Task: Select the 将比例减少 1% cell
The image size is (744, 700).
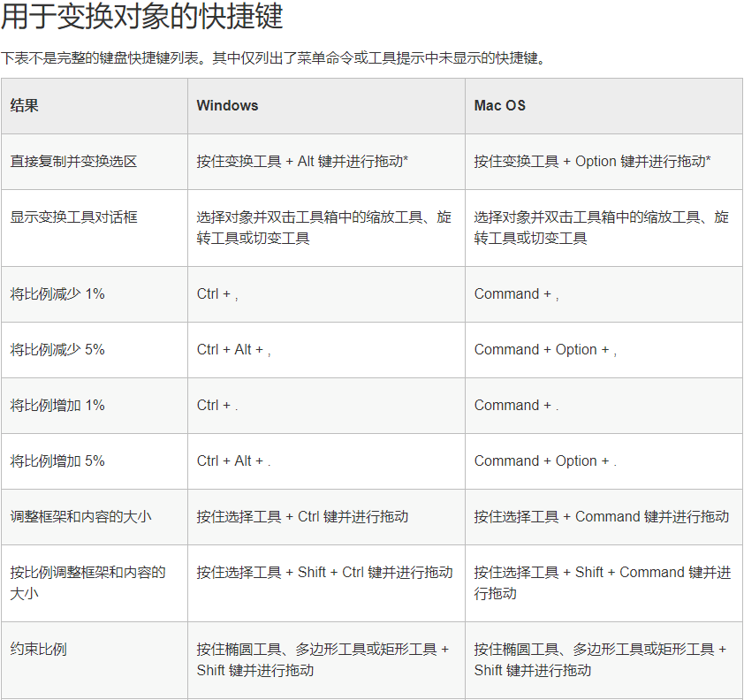Action: pos(95,294)
